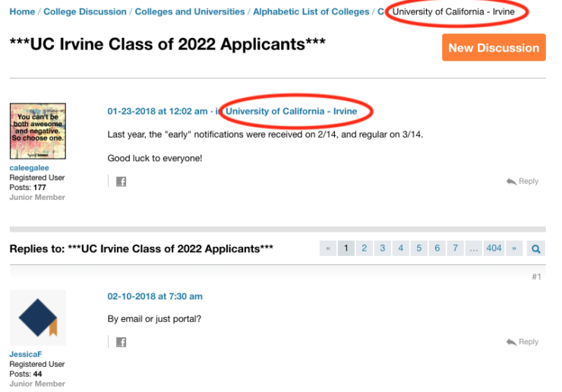The width and height of the screenshot is (562, 392).
Task: Go to page 3 of replies
Action: (383, 248)
